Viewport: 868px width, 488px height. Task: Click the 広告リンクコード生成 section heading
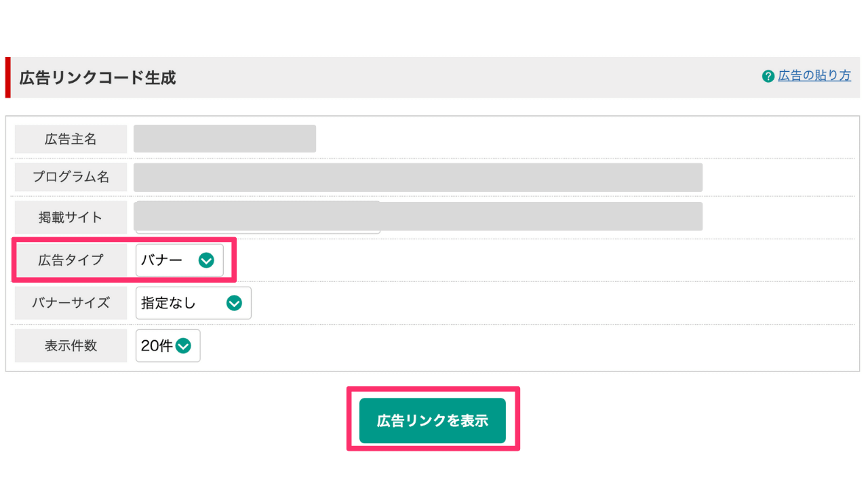(97, 77)
